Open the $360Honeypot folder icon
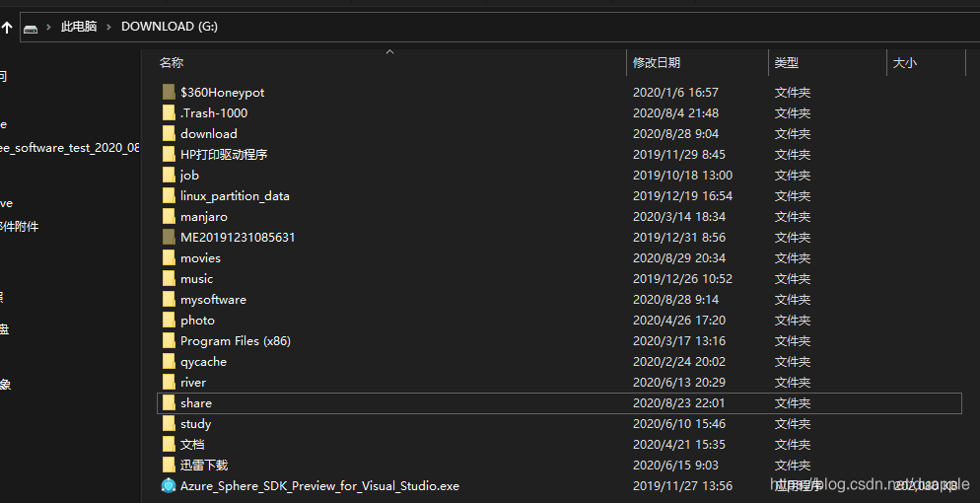Image resolution: width=980 pixels, height=503 pixels. pos(169,93)
